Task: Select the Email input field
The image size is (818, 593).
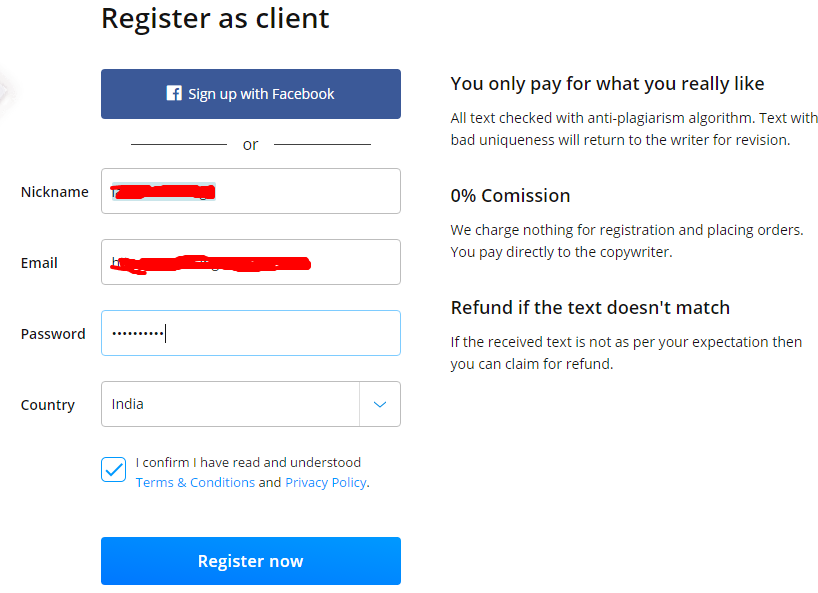Action: [x=251, y=262]
